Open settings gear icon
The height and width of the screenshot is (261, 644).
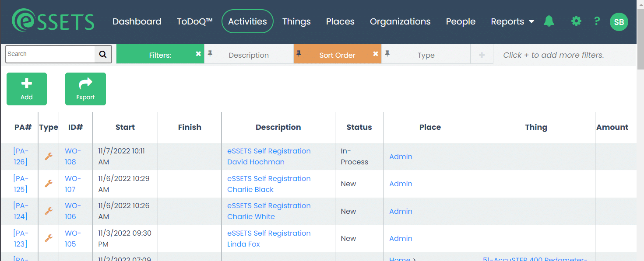[576, 21]
